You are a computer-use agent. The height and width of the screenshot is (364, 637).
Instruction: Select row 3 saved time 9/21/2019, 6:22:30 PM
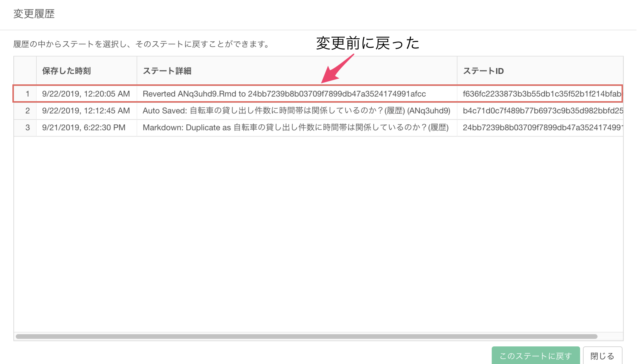coord(84,127)
